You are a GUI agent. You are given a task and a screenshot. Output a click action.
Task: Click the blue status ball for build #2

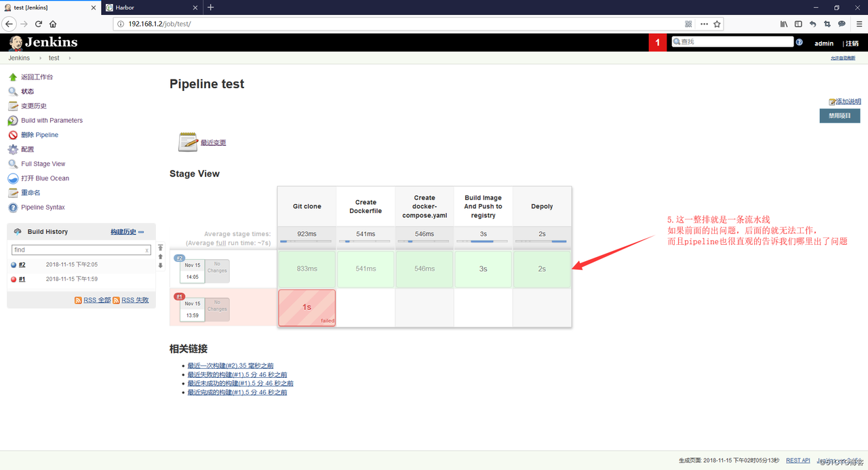[x=14, y=265]
